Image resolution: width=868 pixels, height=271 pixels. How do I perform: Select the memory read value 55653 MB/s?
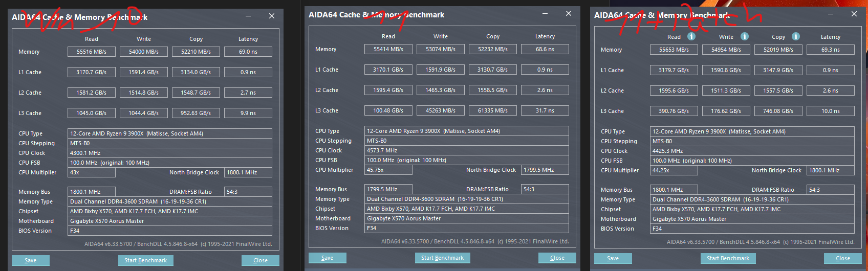(x=674, y=50)
